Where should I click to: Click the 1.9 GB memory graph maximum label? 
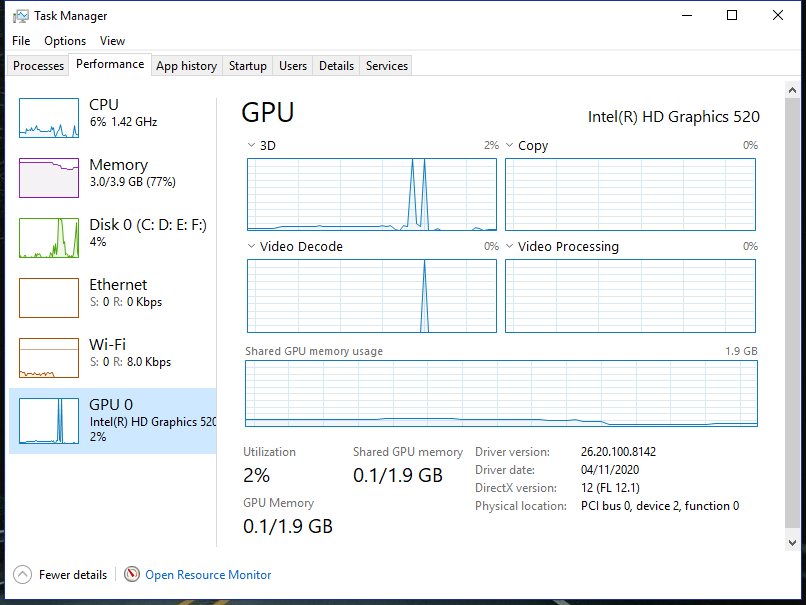click(x=741, y=351)
